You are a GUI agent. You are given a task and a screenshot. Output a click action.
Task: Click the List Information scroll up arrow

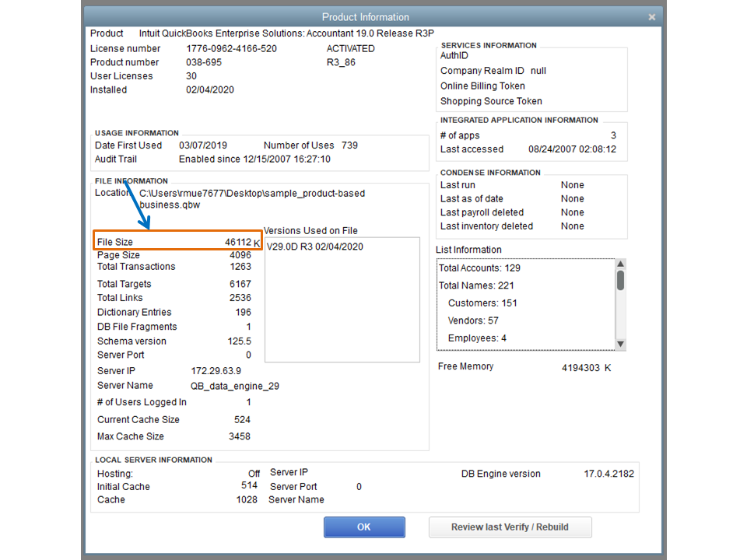620,264
